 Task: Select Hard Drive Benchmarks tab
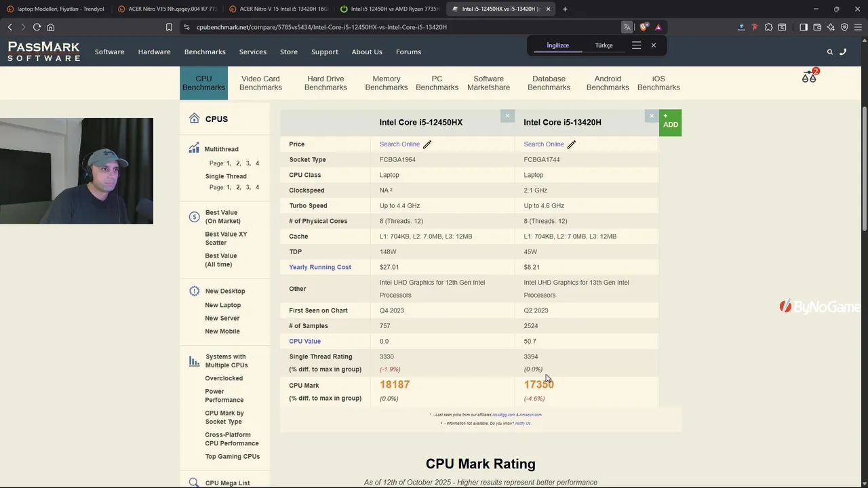pyautogui.click(x=325, y=83)
